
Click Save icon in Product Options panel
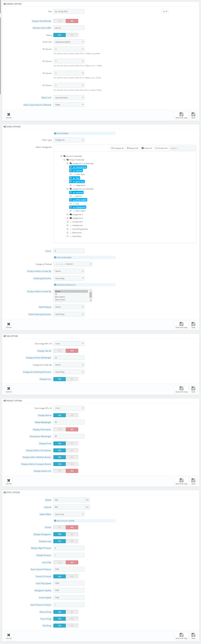[x=193, y=481]
